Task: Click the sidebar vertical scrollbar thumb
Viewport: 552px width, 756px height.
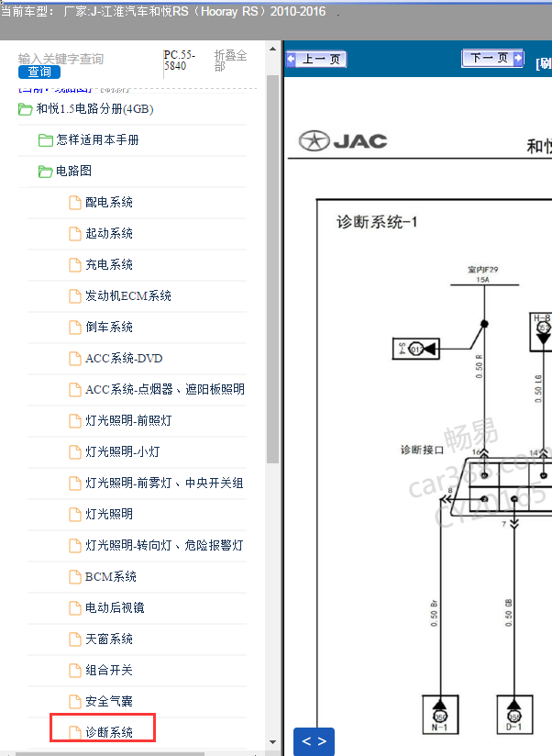Action: tap(272, 269)
